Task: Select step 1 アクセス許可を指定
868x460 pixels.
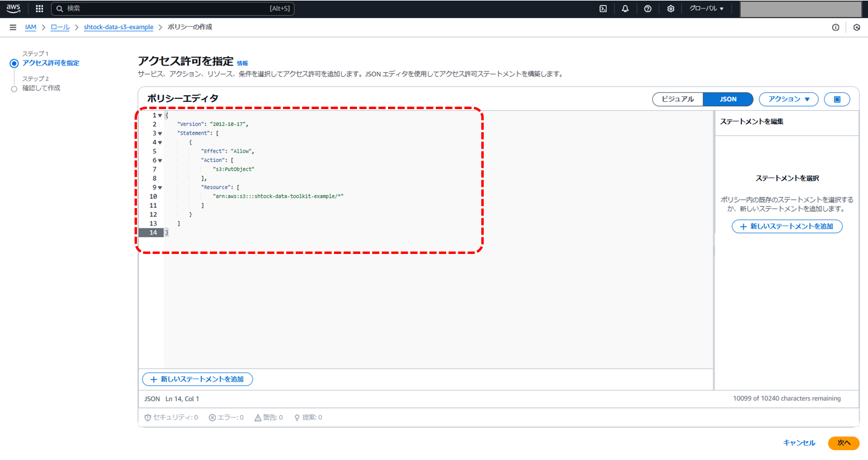Action: point(51,63)
